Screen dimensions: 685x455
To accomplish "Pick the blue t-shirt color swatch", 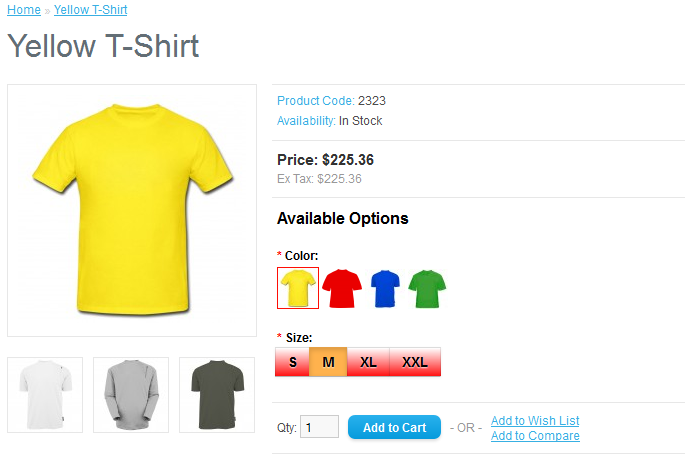I will 385,288.
